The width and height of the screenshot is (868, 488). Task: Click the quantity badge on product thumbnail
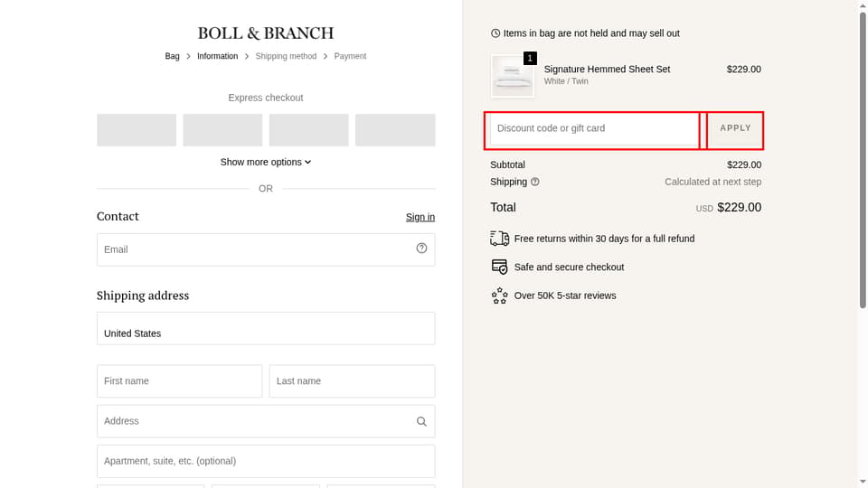click(530, 58)
